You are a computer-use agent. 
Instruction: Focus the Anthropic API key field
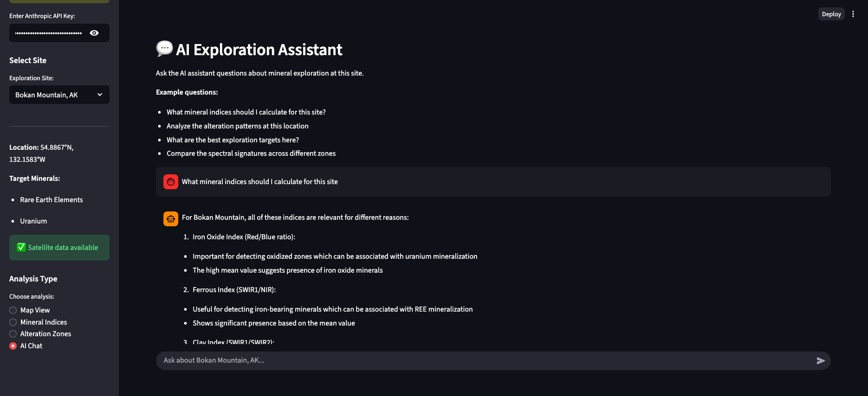[48, 33]
